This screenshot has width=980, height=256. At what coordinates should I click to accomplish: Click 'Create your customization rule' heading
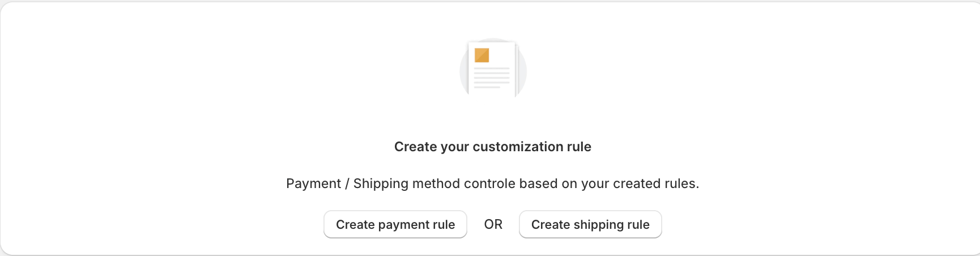point(493,147)
